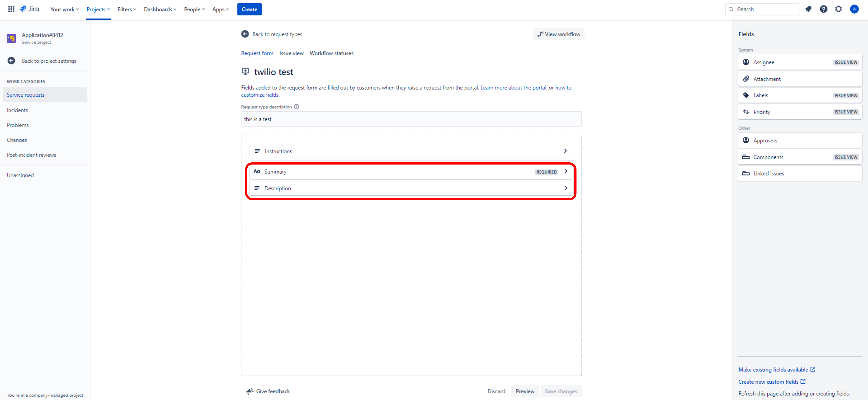Open the app switcher grid icon
The height and width of the screenshot is (400, 868).
(11, 9)
